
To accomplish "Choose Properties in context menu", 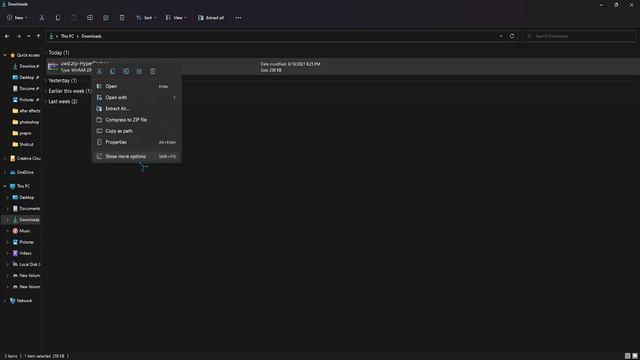I will tap(136, 142).
